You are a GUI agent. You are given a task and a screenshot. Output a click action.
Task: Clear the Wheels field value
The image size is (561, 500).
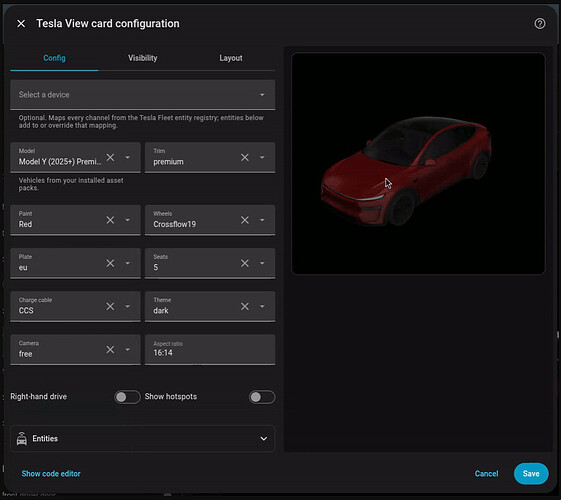[245, 220]
